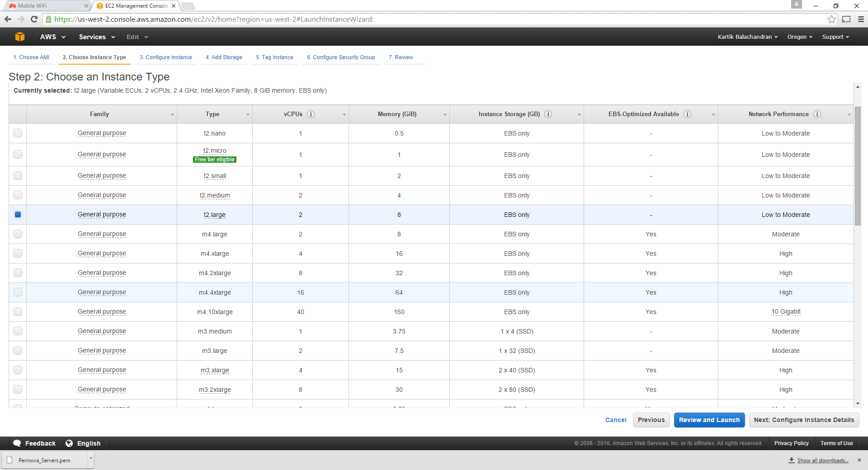
Task: Open the 10 Gigabit network link
Action: tap(786, 311)
